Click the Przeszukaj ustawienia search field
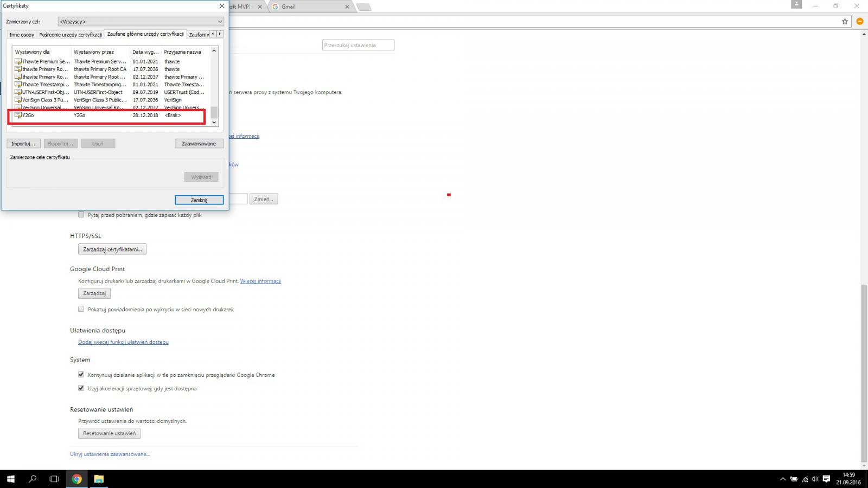The height and width of the screenshot is (488, 868). point(358,45)
